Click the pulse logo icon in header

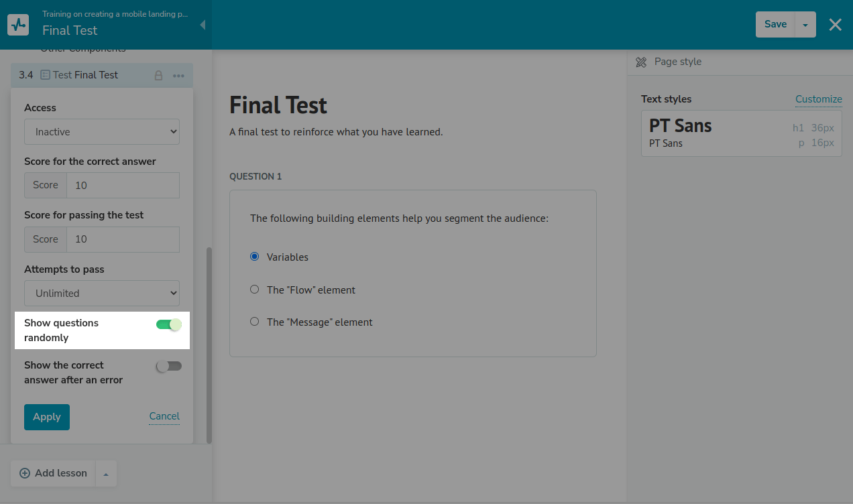tap(18, 25)
